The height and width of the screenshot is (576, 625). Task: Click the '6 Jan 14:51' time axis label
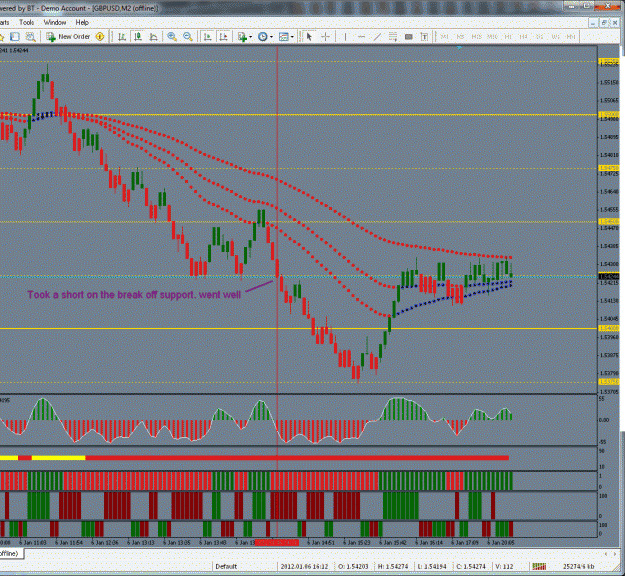pyautogui.click(x=320, y=543)
